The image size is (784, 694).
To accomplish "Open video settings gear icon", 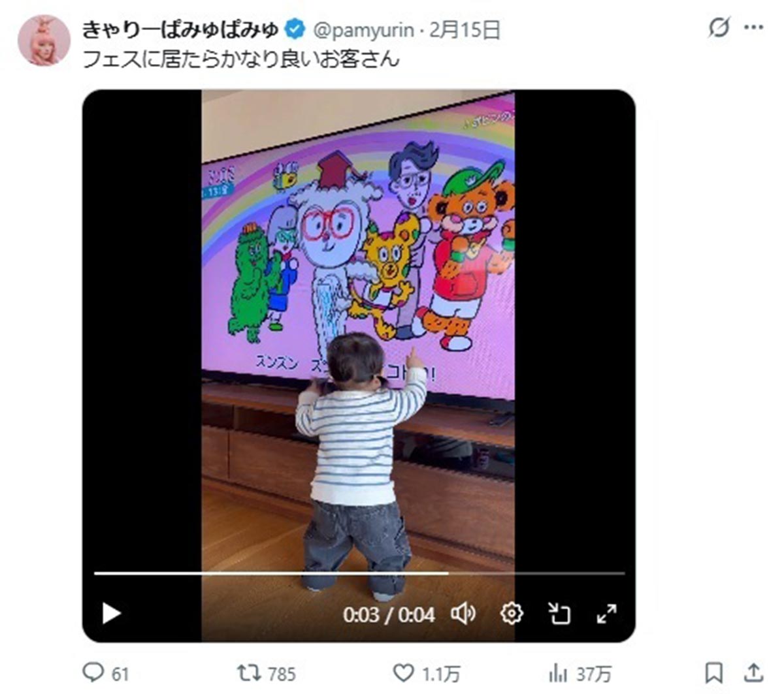I will pyautogui.click(x=512, y=614).
